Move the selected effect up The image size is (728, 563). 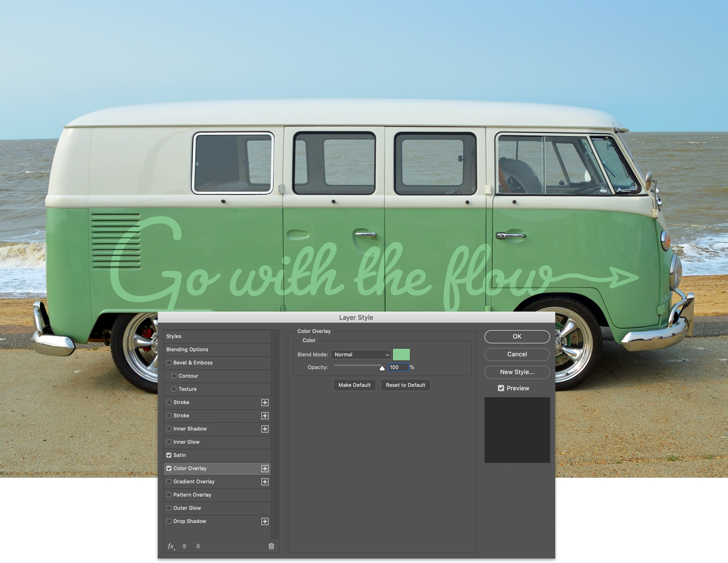(184, 546)
